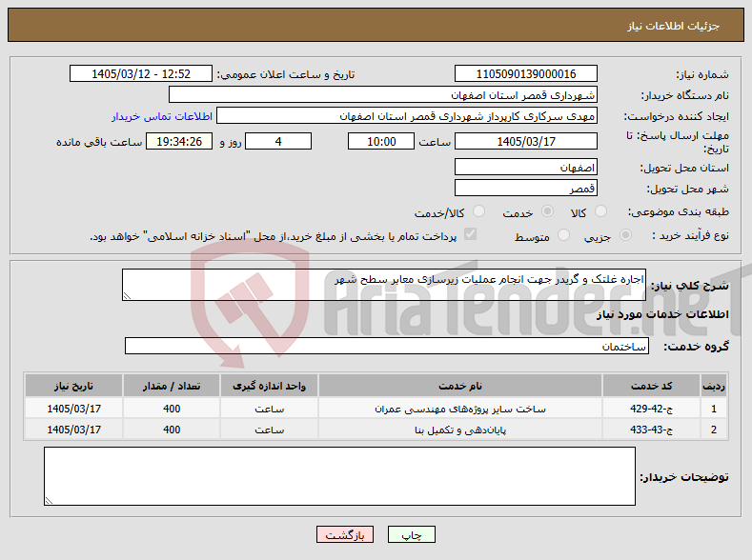Click the response deadline date field 1405/03/17
Viewport: 752px width, 560px height.
click(525, 141)
